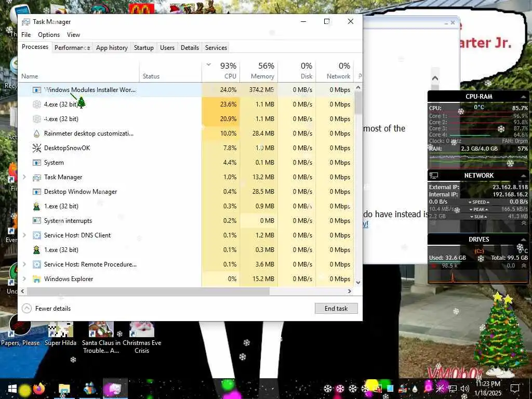Screen dimensions: 532x399
Task: Click the Windows Explorer folder icon in list
Action: tap(37, 279)
